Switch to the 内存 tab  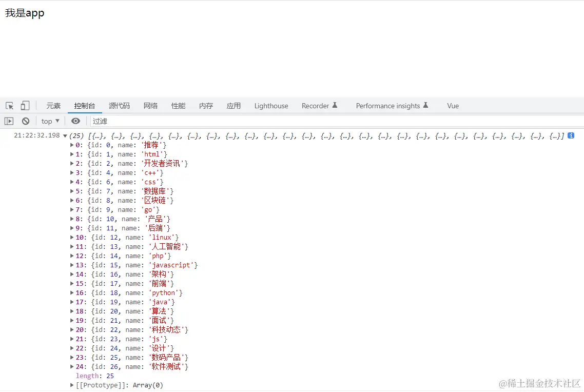pos(206,106)
